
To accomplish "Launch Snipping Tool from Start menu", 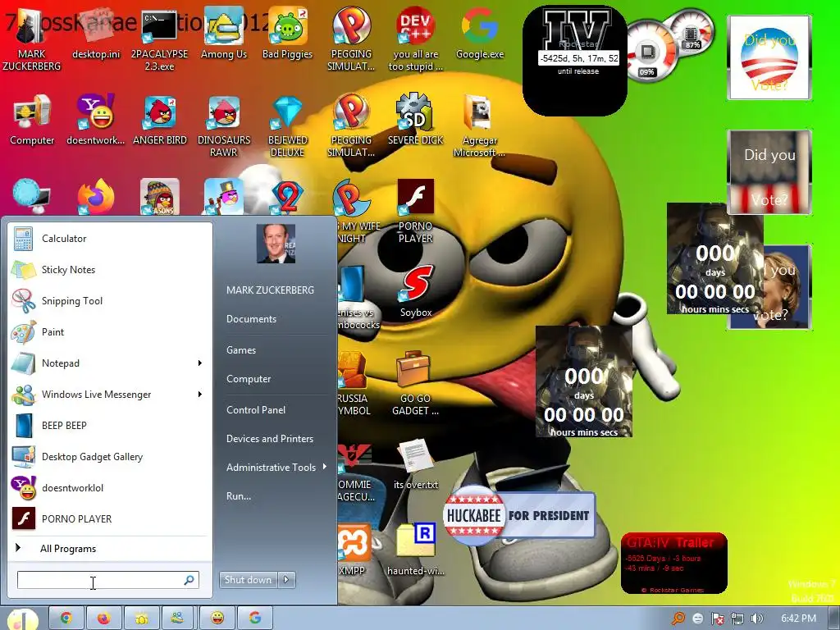I will pos(109,300).
